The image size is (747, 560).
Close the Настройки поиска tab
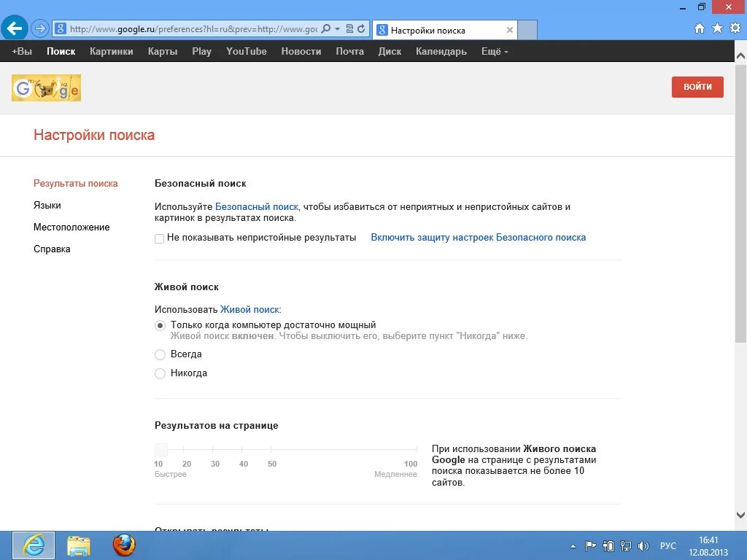click(x=510, y=30)
